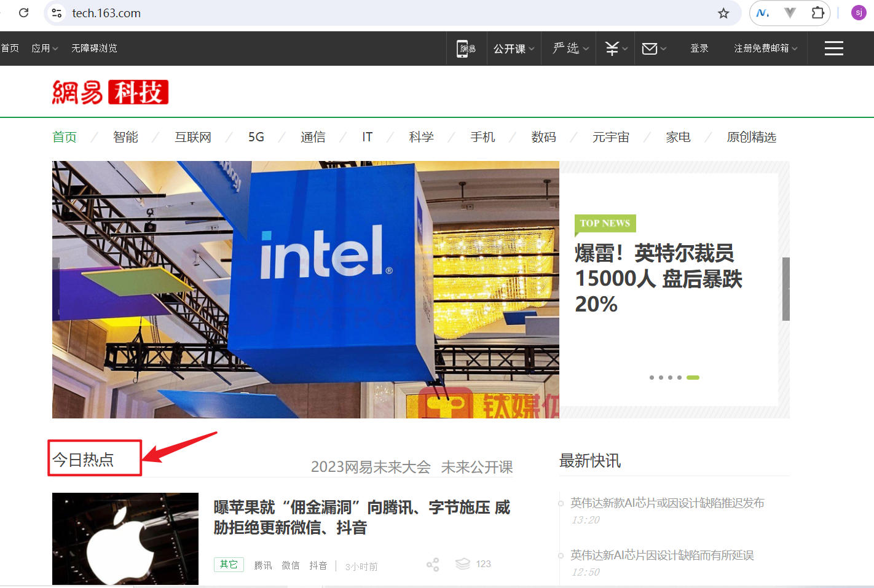Open the purple profile avatar
The image size is (874, 588).
pyautogui.click(x=859, y=13)
